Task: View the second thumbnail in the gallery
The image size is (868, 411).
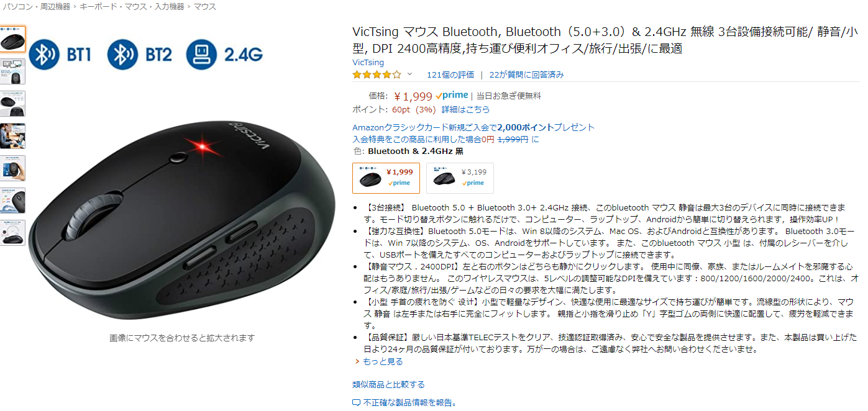Action: [x=12, y=71]
